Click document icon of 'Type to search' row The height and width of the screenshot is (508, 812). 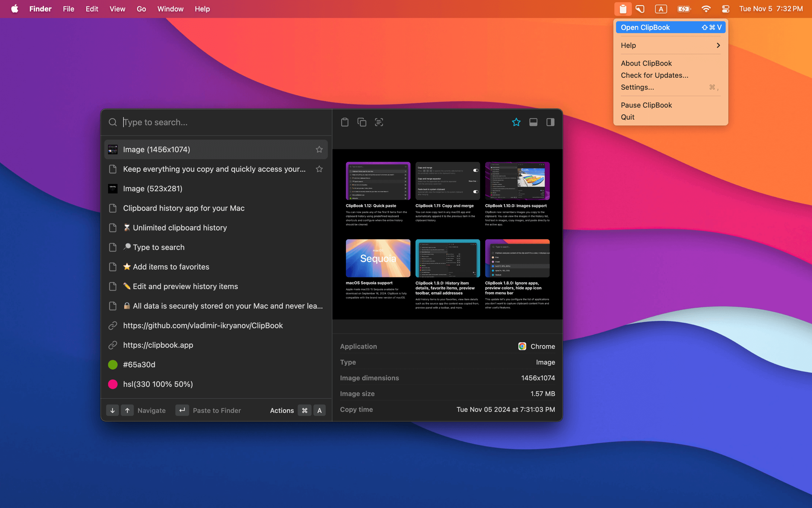click(x=113, y=247)
